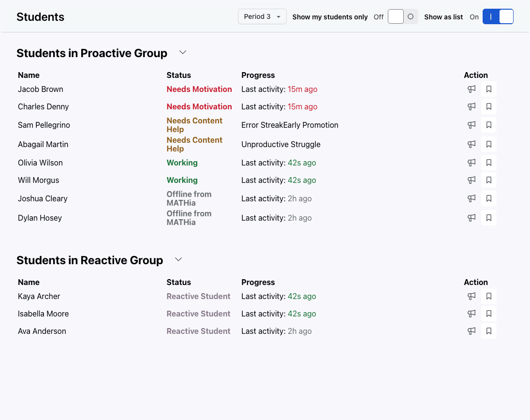Select student name Kaya Archer
The height and width of the screenshot is (420, 530).
click(x=39, y=296)
